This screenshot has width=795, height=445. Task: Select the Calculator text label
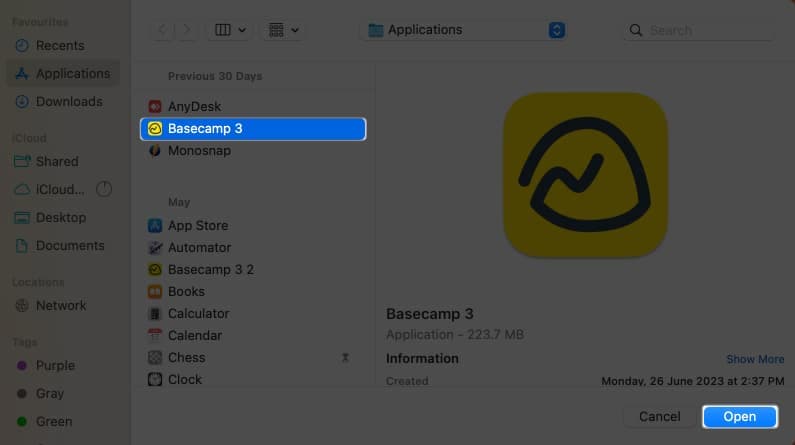198,313
